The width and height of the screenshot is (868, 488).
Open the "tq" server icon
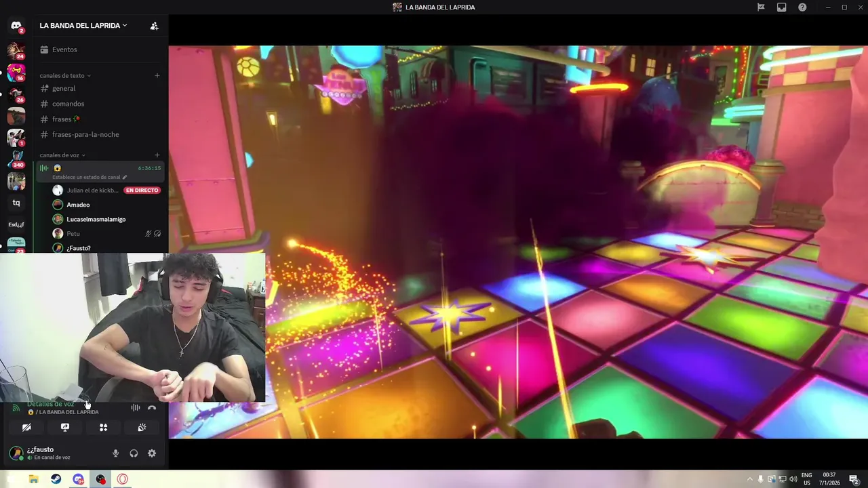pos(16,203)
